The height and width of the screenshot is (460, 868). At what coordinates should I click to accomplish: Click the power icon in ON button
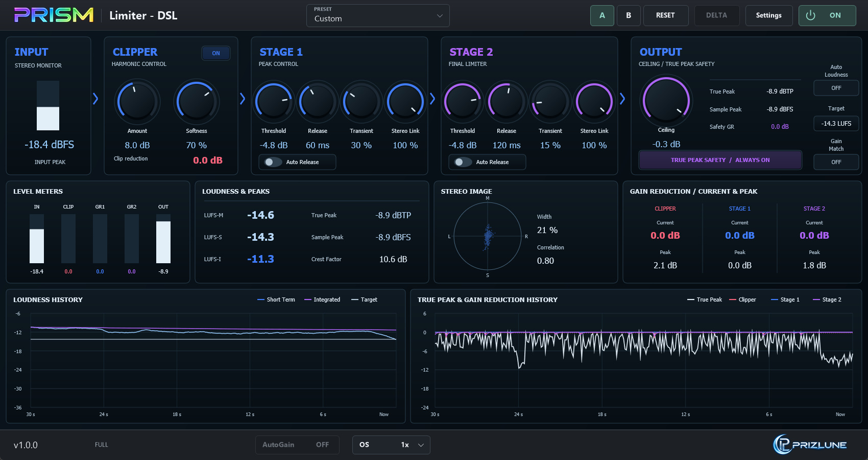coord(810,15)
